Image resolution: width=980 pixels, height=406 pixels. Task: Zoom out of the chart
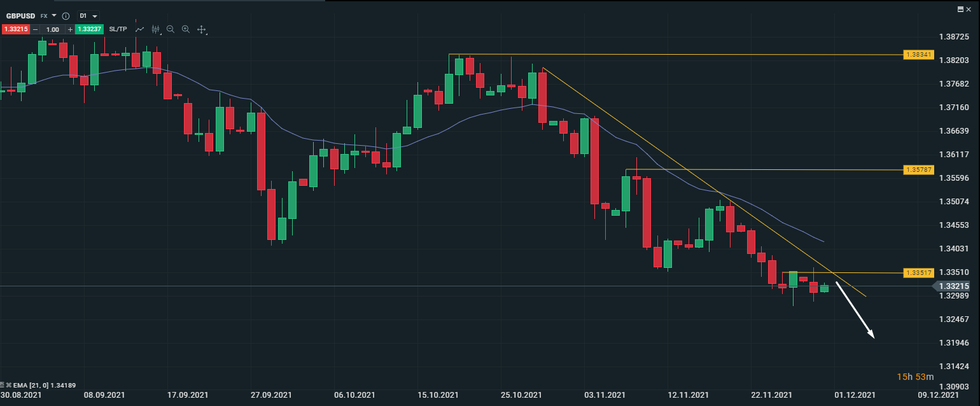tap(171, 29)
